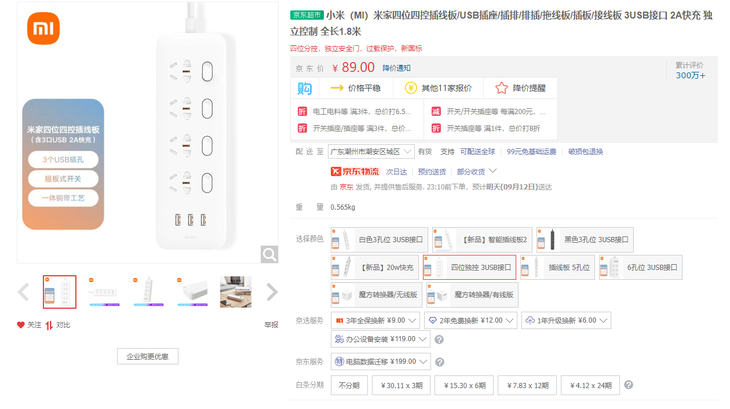Select 不分期 installment option
This screenshot has height=409, width=730.
pos(349,385)
